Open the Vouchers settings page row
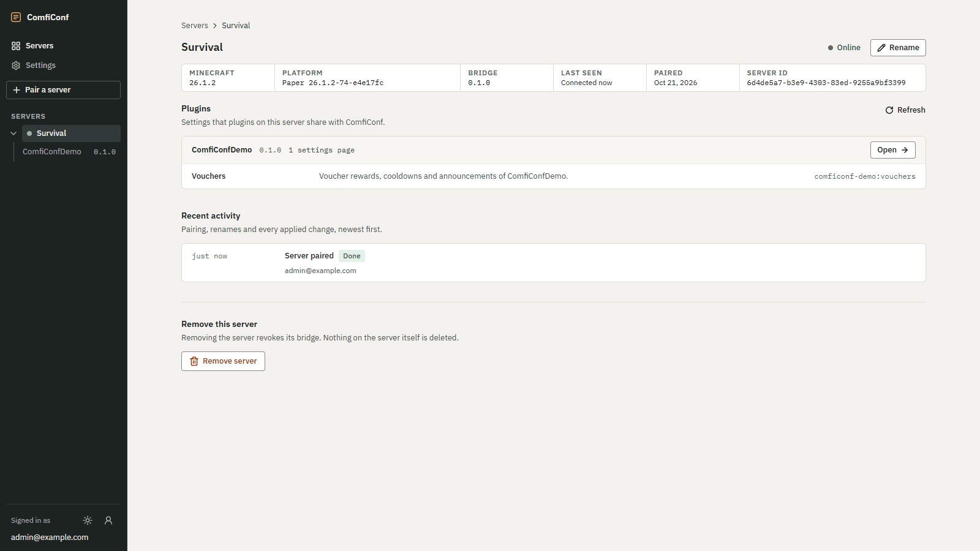The image size is (980, 551). pyautogui.click(x=554, y=176)
